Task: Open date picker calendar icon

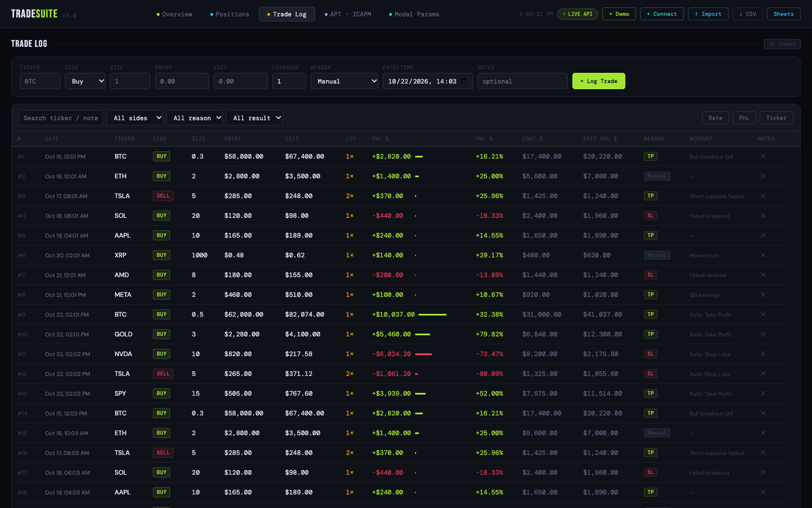Action: click(x=464, y=81)
